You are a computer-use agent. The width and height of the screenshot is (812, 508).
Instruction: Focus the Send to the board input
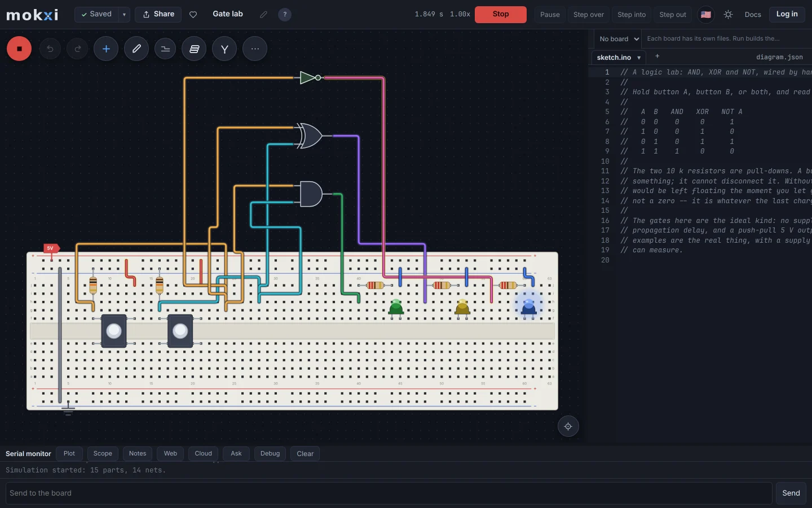(x=389, y=493)
